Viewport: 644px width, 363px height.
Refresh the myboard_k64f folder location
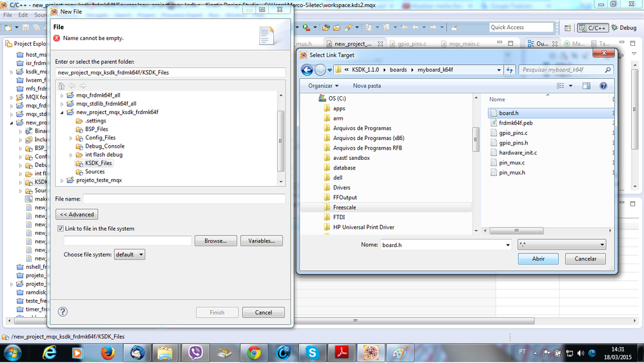point(510,70)
